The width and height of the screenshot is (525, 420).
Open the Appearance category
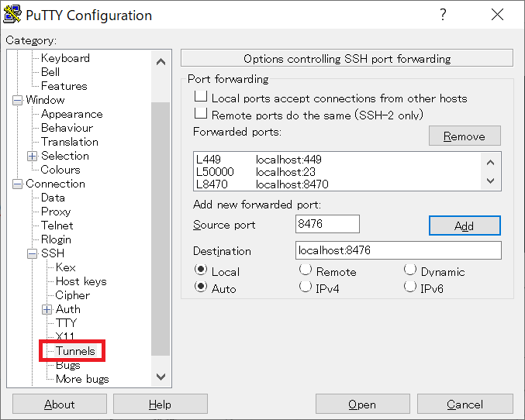tap(71, 114)
